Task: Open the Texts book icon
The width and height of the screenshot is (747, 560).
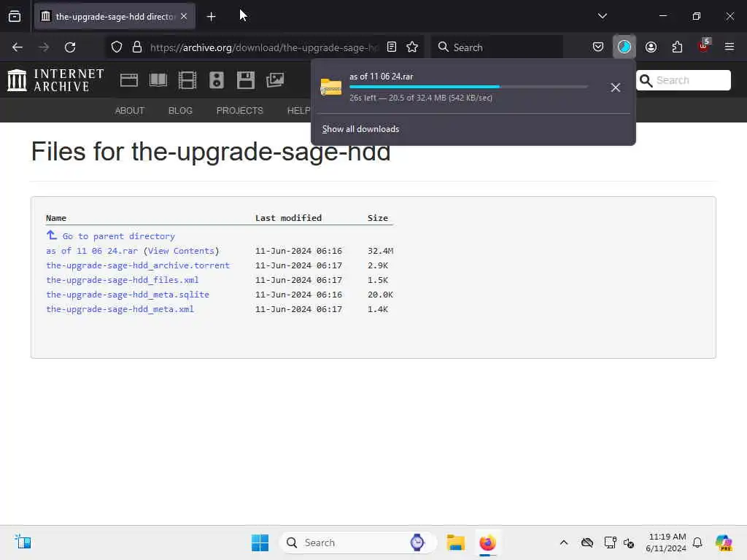Action: click(158, 80)
